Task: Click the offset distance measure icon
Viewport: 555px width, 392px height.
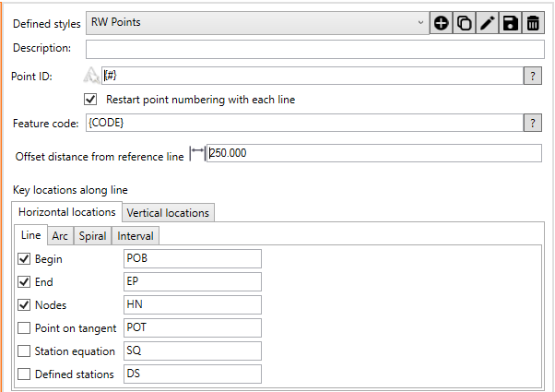Action: point(196,154)
